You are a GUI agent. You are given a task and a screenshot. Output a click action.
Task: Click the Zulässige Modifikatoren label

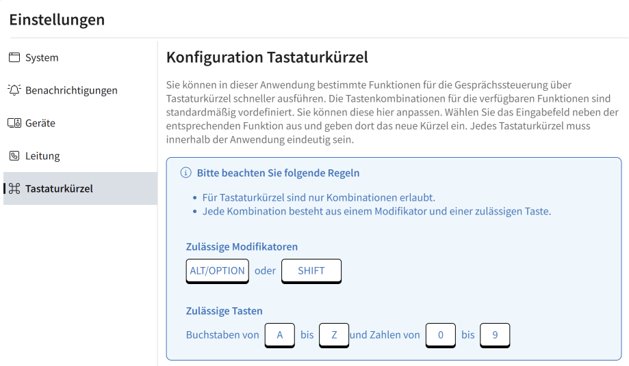point(242,247)
